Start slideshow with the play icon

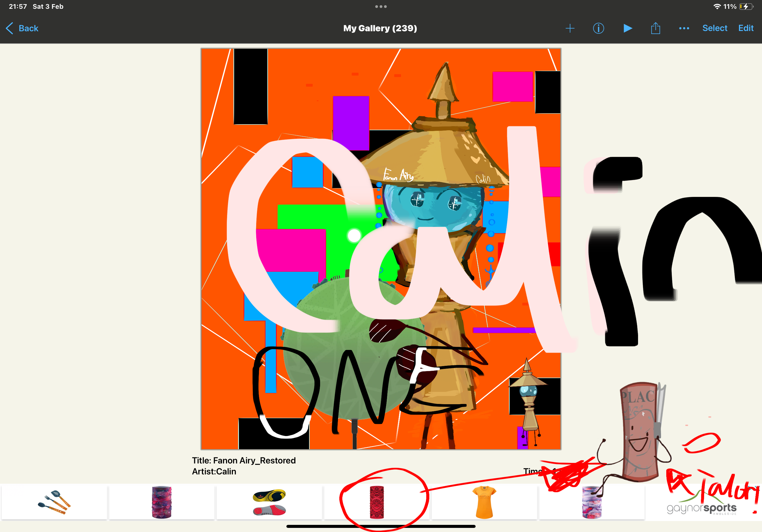click(x=627, y=28)
